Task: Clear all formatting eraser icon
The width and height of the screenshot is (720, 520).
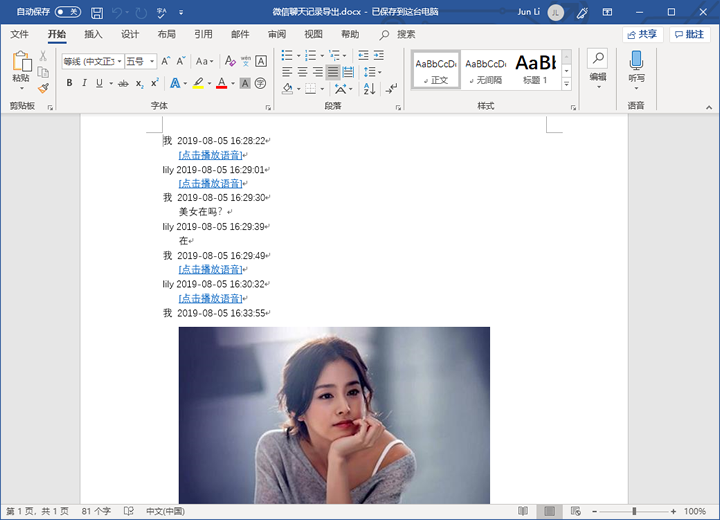Action: pos(230,61)
